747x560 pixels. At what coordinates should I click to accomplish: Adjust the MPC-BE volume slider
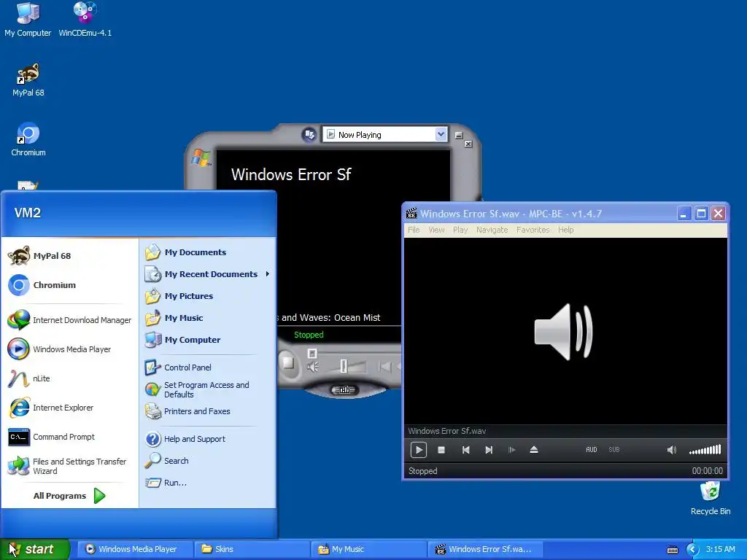click(705, 449)
